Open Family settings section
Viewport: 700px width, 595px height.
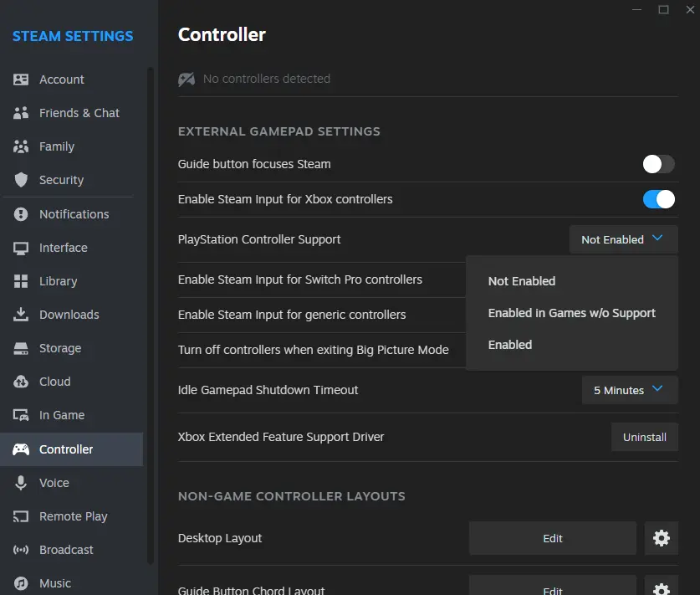coord(71,146)
